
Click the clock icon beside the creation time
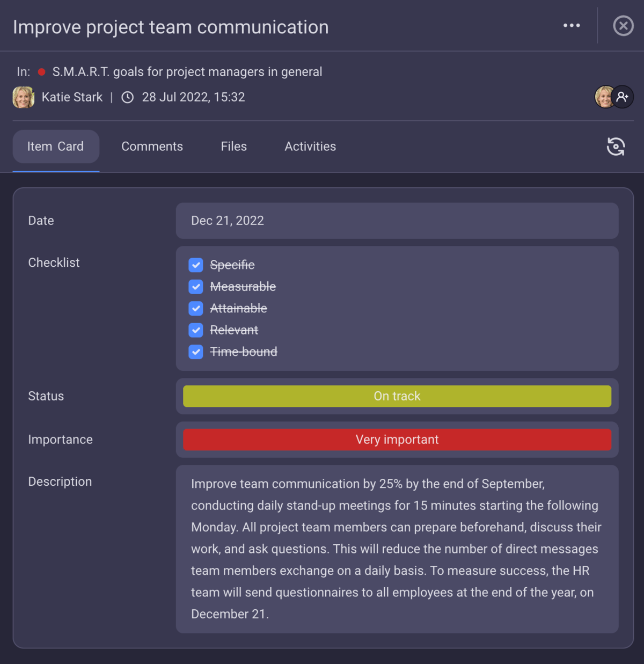127,97
